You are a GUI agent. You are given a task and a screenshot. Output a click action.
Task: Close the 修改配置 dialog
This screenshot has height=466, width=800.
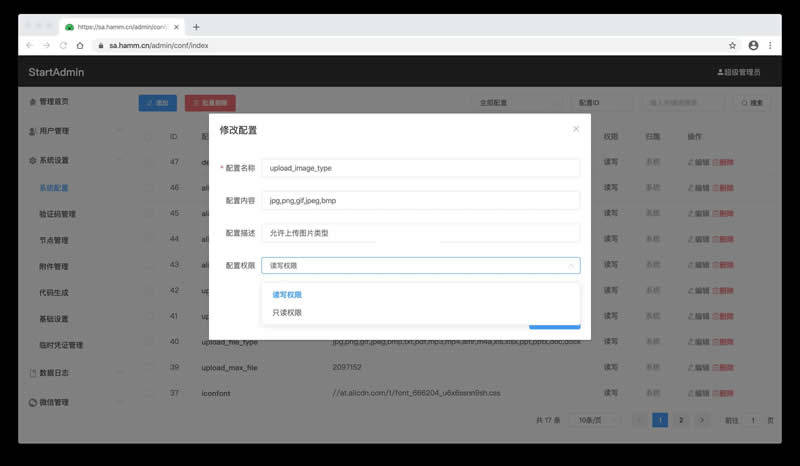tap(576, 129)
